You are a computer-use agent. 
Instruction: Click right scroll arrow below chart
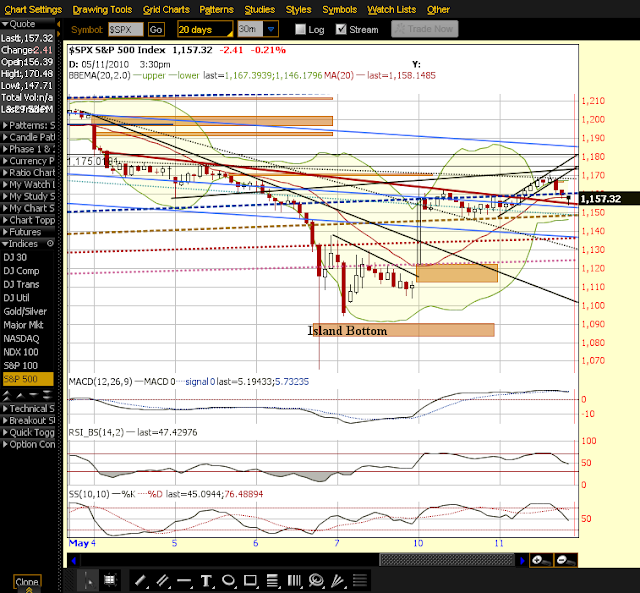tap(522, 561)
